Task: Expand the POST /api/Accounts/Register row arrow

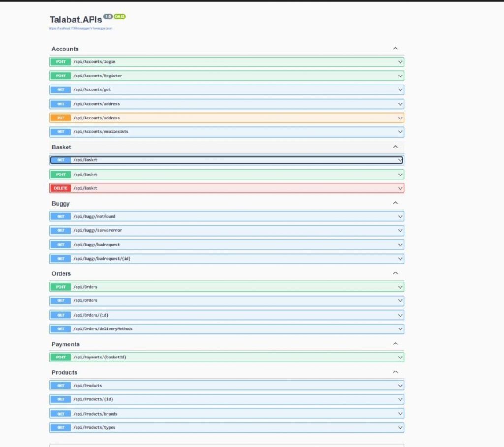Action: tap(400, 76)
